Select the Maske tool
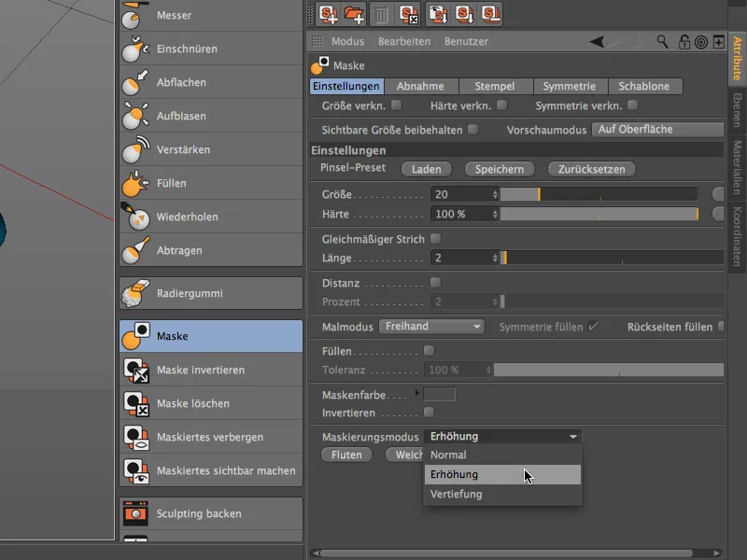This screenshot has width=747, height=560. pyautogui.click(x=211, y=336)
